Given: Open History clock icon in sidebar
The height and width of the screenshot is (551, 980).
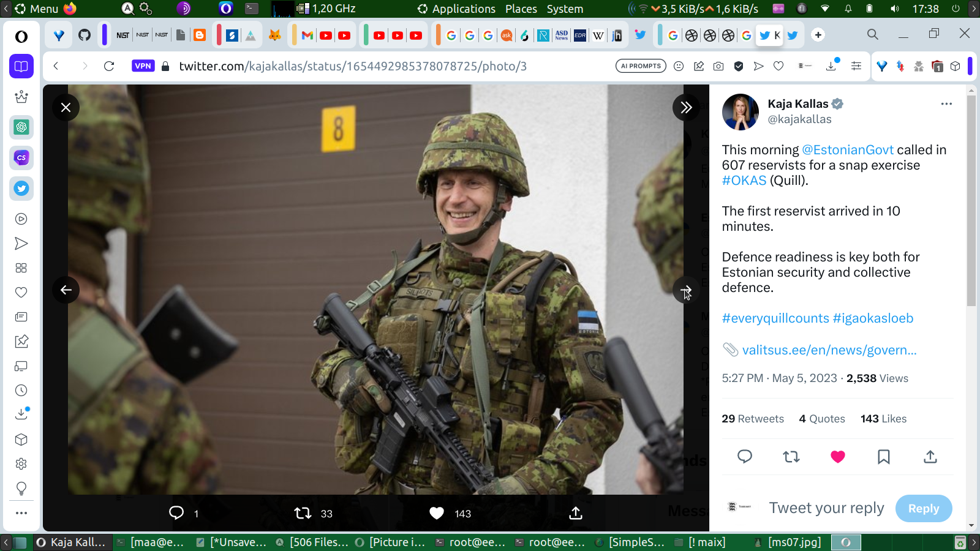Looking at the screenshot, I should 21,391.
